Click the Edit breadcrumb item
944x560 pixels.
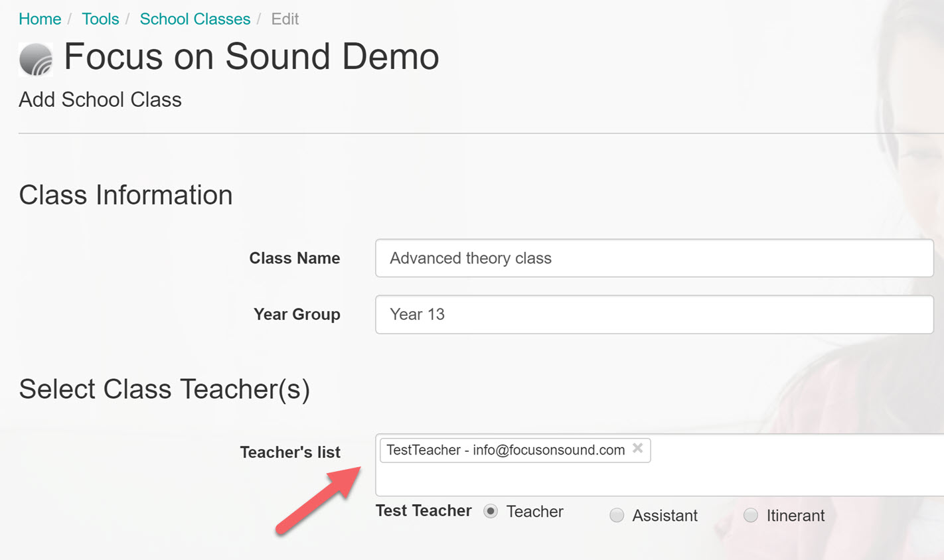point(285,19)
